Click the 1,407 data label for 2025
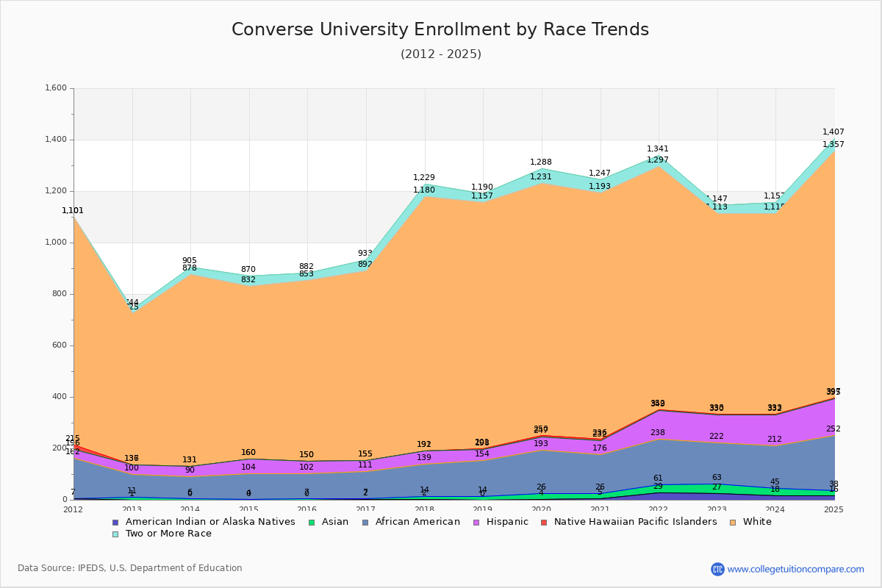882x588 pixels. click(x=833, y=132)
